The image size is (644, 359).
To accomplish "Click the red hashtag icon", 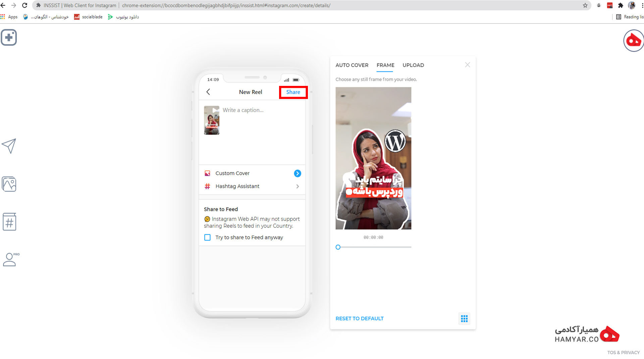I will [x=207, y=186].
